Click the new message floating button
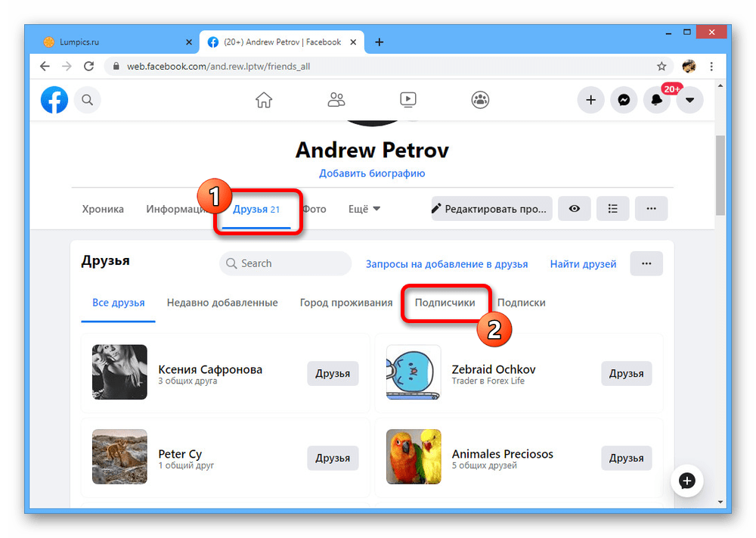 tap(686, 480)
